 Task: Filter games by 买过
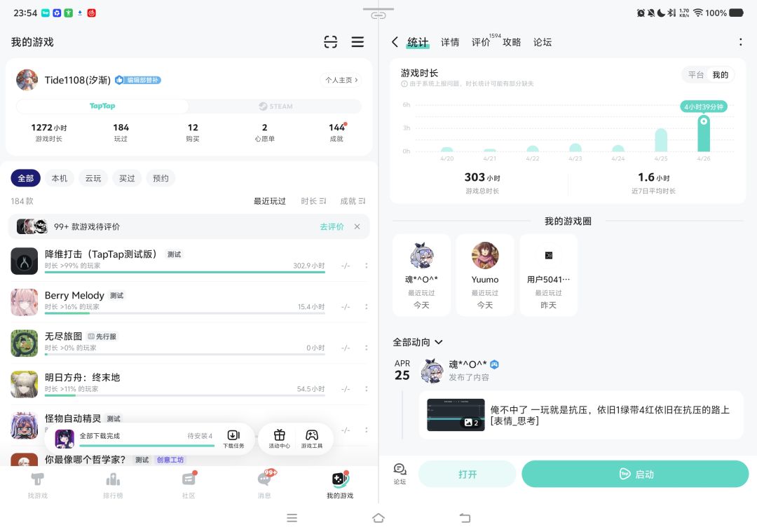click(127, 178)
